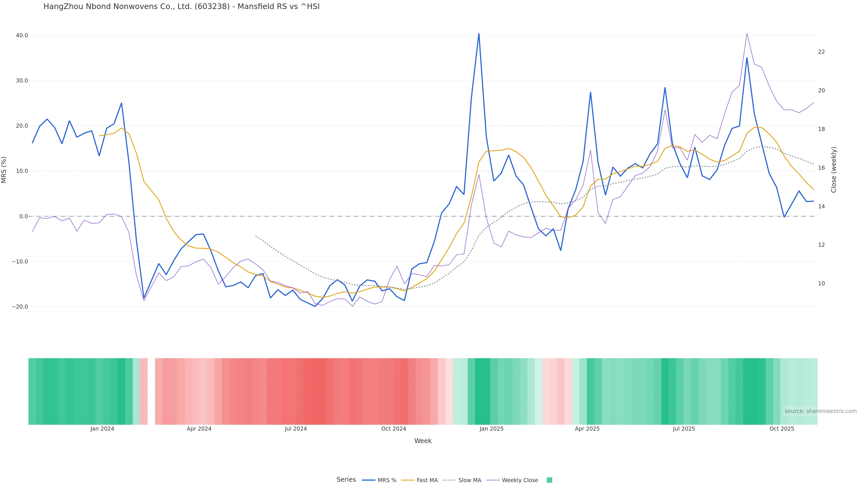Click the MRS (%) axis title
The image size is (868, 488).
[x=4, y=170]
